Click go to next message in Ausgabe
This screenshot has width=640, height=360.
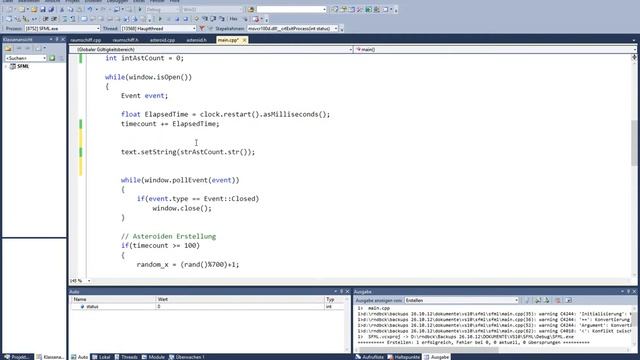547,300
